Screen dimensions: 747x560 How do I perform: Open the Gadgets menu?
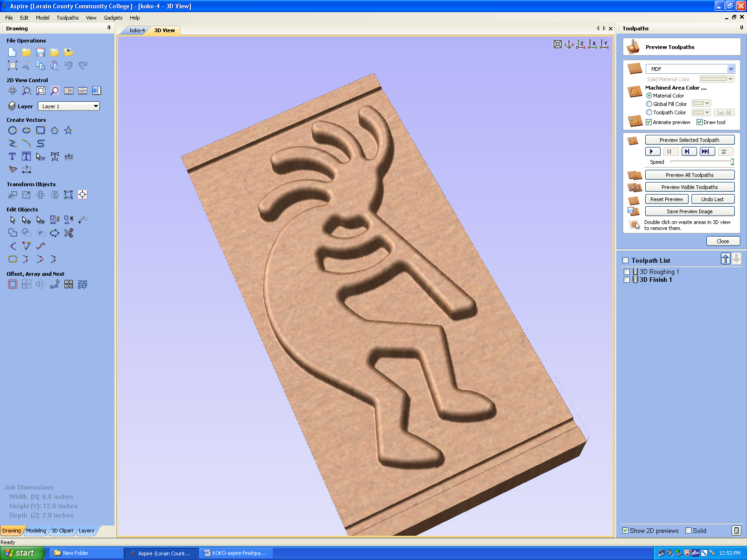pos(113,18)
